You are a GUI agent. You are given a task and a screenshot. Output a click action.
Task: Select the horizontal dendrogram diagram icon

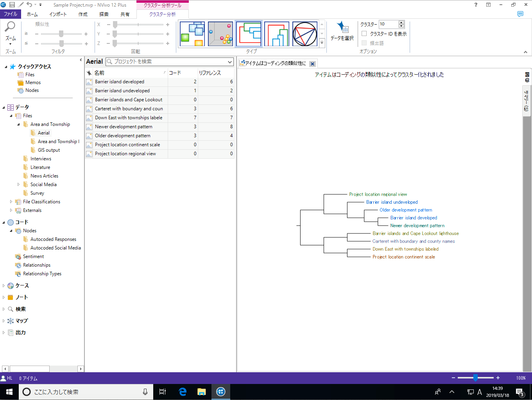[x=249, y=34]
